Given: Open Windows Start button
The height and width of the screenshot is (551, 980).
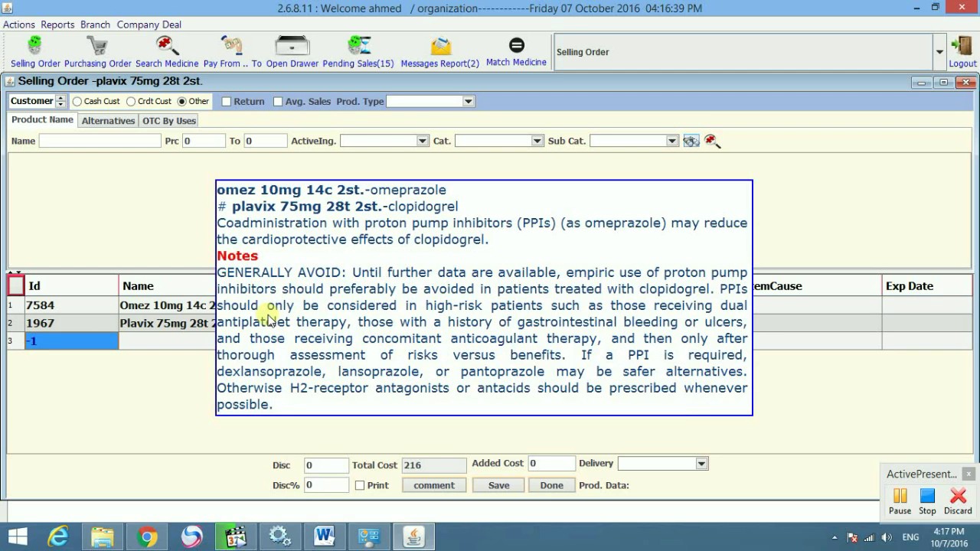Looking at the screenshot, I should pos(18,537).
